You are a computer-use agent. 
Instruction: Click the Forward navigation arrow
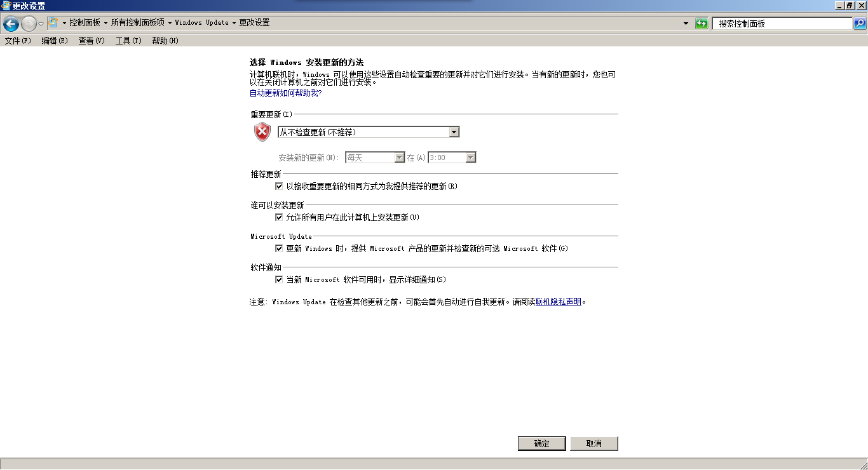coord(29,23)
